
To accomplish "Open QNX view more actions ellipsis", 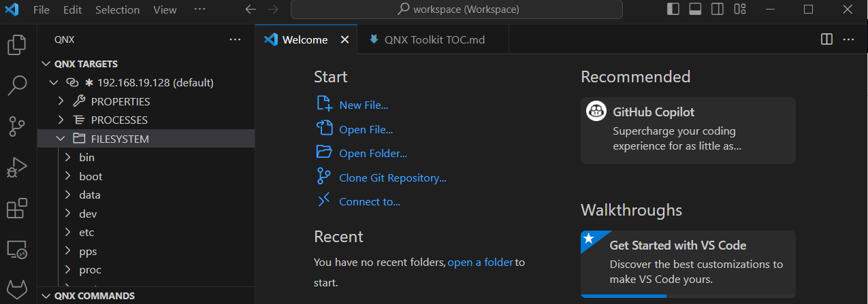I will (236, 39).
